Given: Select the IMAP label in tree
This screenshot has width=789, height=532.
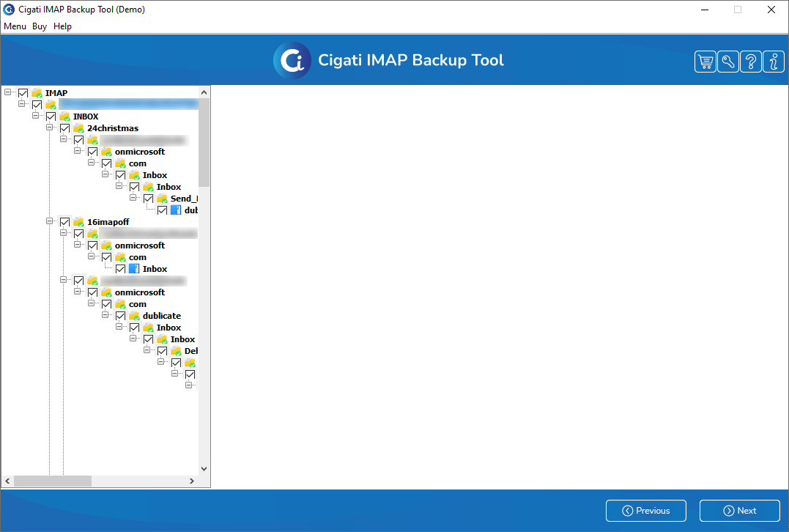Looking at the screenshot, I should tap(56, 93).
